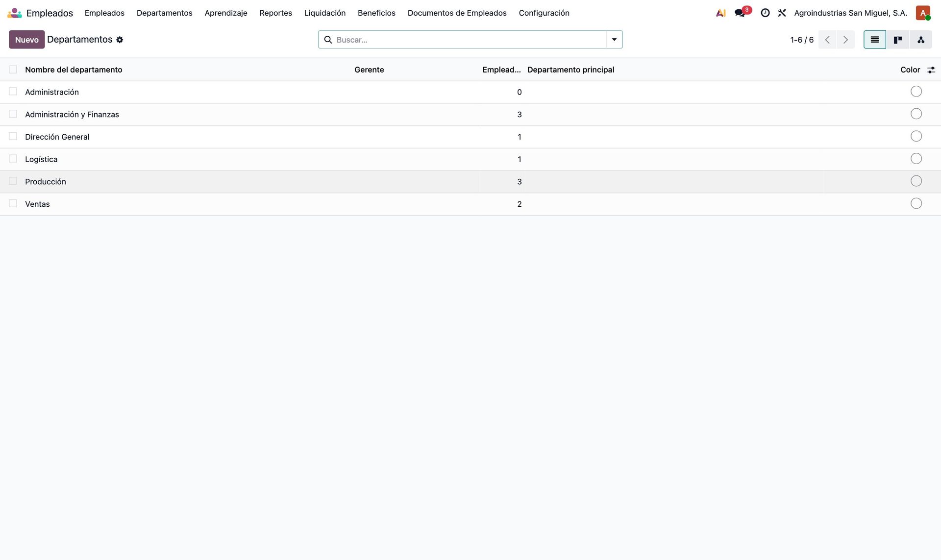Image resolution: width=941 pixels, height=560 pixels.
Task: Open the Dirección General record
Action: (x=57, y=137)
